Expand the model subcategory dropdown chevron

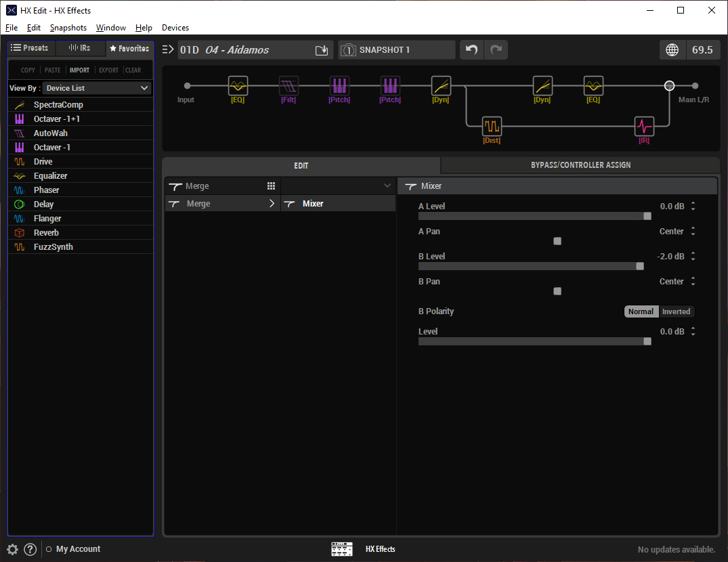pos(387,186)
